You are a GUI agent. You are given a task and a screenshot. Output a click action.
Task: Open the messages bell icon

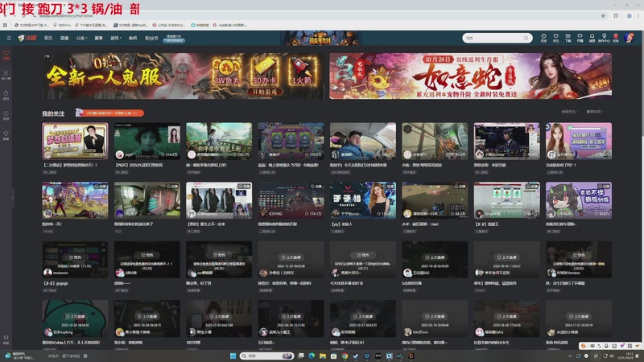pyautogui.click(x=592, y=38)
